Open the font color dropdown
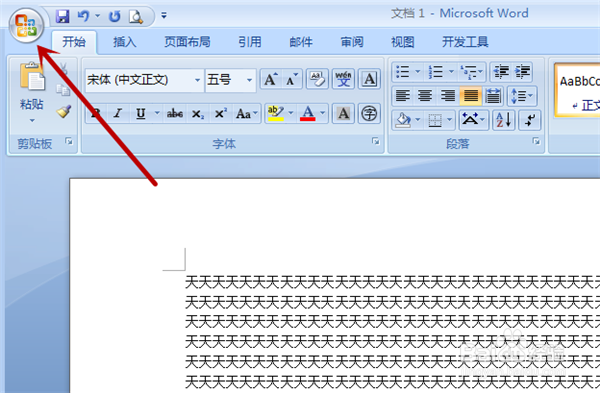The width and height of the screenshot is (600, 393). pos(323,113)
